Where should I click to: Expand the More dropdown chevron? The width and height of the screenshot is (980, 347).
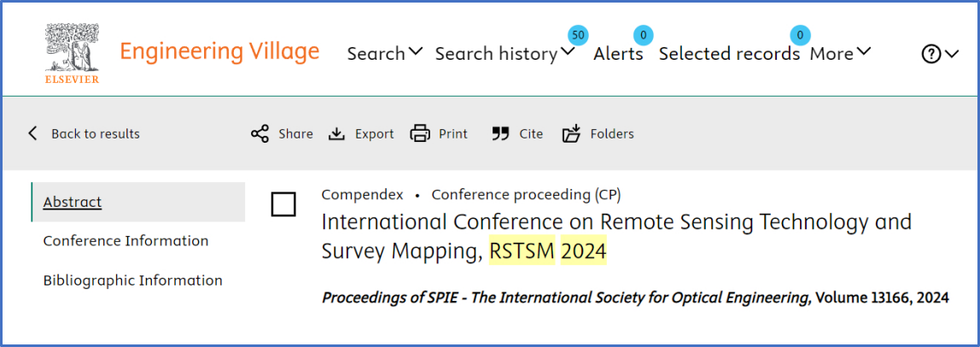864,52
